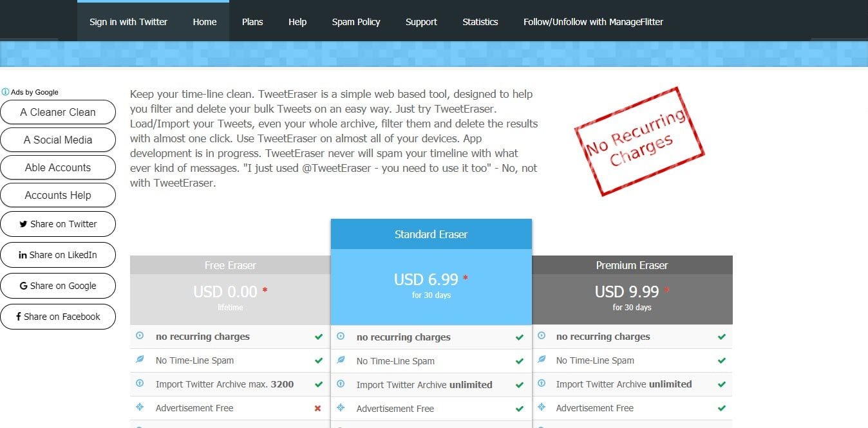This screenshot has height=428, width=868.
Task: Click 'for 30 days' under USD 9.99
Action: (632, 308)
